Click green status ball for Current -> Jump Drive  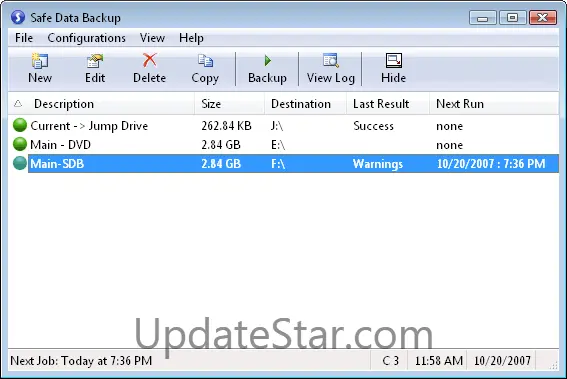(x=20, y=125)
